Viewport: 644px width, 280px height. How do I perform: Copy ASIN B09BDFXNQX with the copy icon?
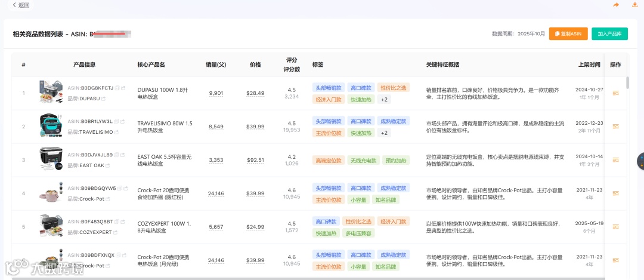click(118, 256)
